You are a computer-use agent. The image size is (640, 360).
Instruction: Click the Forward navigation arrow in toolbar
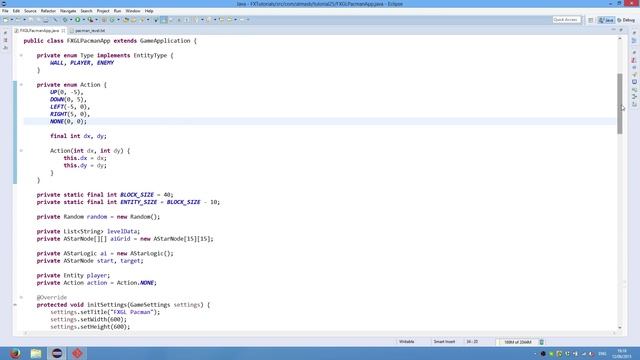pos(241,20)
